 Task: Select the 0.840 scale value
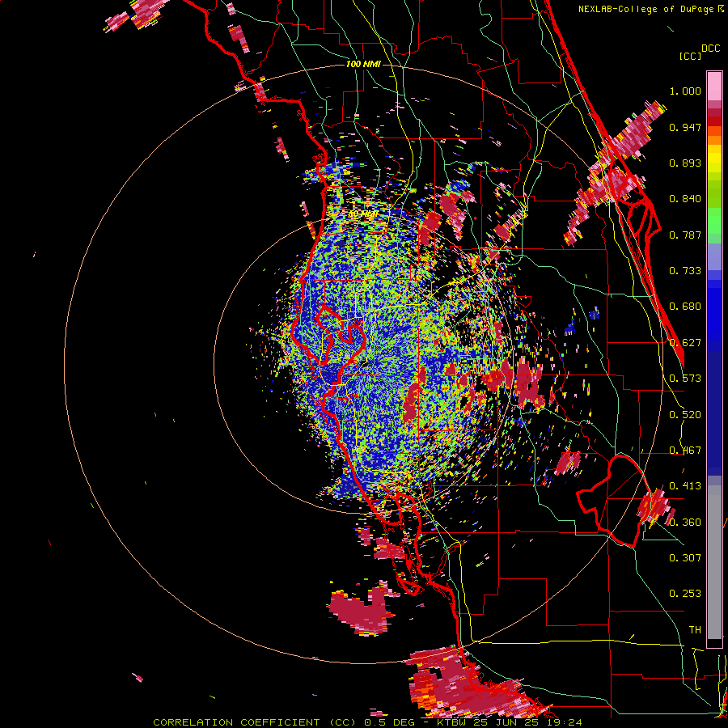[685, 199]
